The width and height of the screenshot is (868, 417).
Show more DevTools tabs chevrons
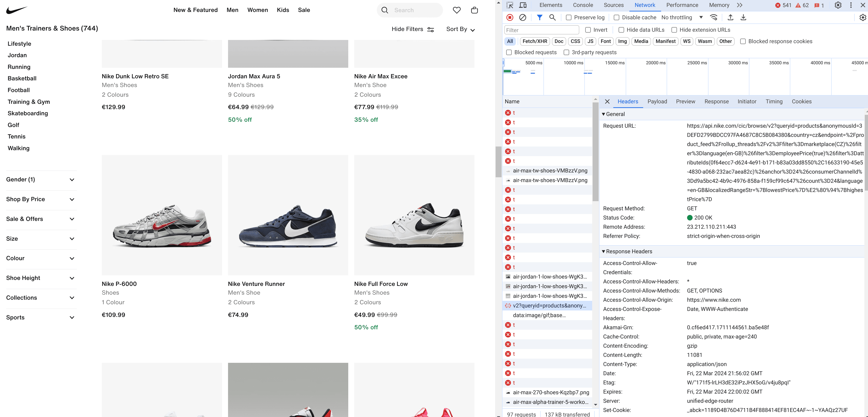click(739, 5)
